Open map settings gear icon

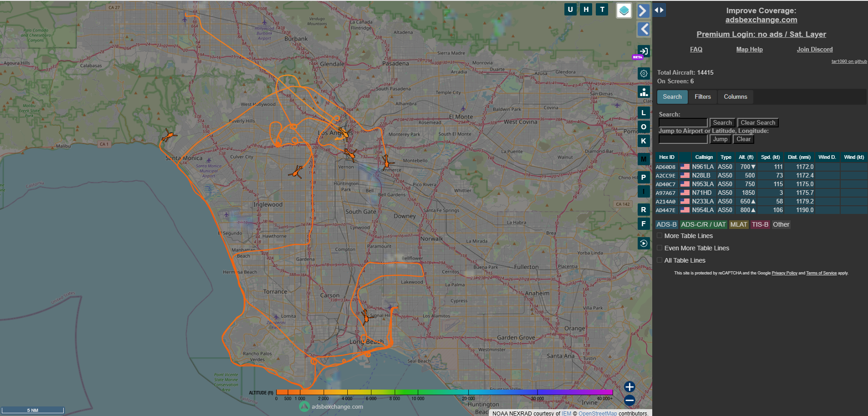tap(644, 73)
